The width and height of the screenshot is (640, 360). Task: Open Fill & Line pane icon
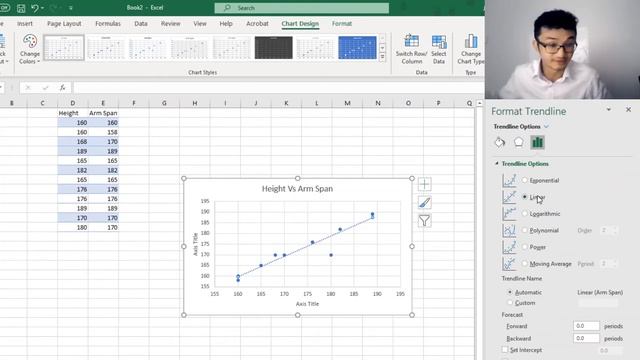(500, 142)
